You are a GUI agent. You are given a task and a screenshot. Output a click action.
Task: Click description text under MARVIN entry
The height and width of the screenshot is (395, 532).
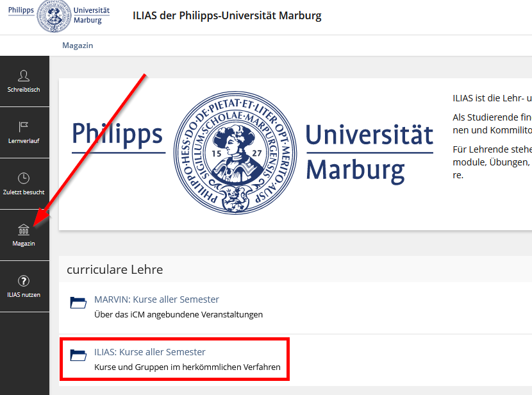(178, 314)
